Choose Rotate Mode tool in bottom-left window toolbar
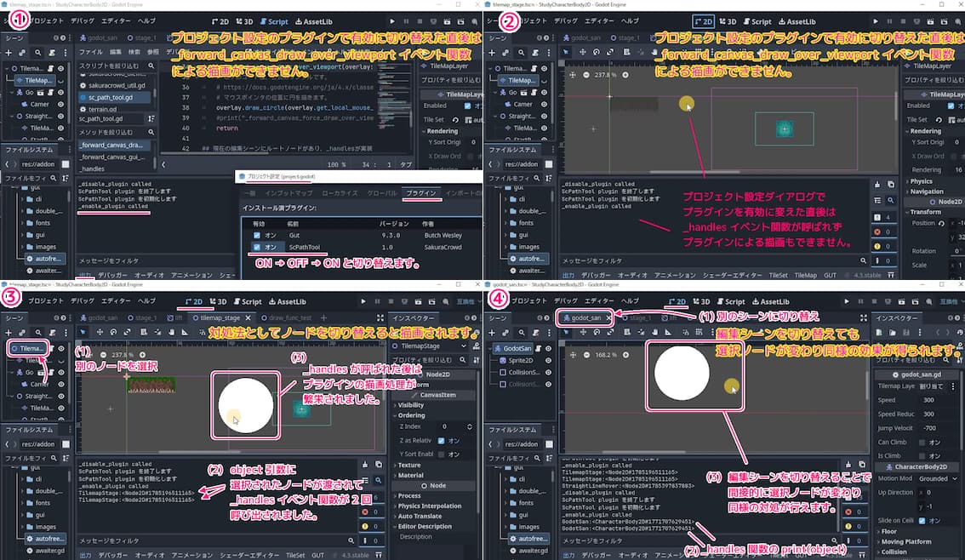965x560 pixels. tap(113, 332)
